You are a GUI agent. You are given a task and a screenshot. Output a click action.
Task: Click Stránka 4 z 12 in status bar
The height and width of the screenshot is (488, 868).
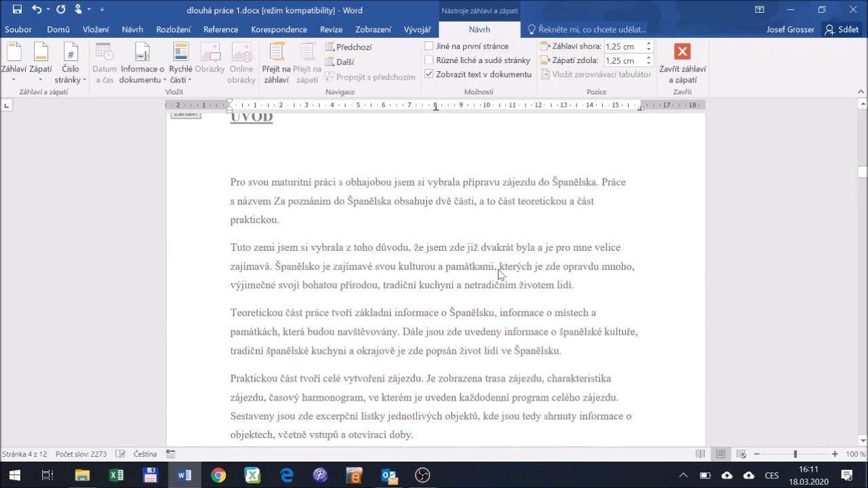tap(24, 454)
